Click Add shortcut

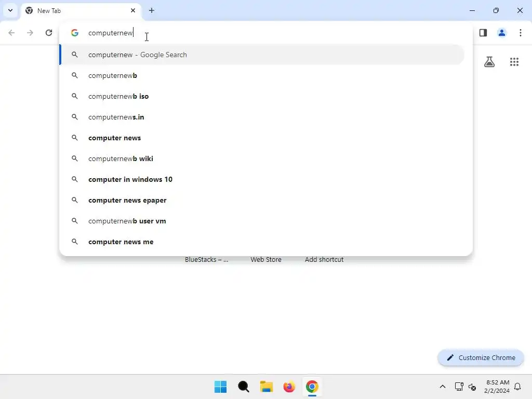(324, 260)
